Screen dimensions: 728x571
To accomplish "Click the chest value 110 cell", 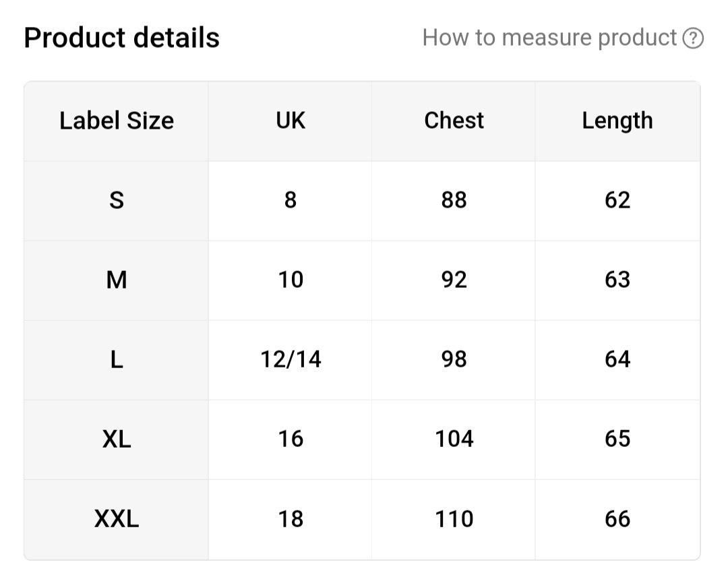I will (454, 520).
